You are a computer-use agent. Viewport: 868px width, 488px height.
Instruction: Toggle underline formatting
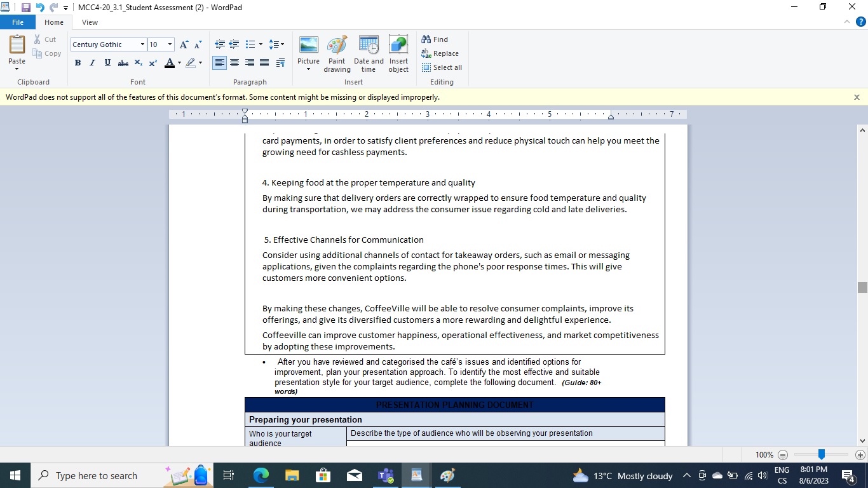[x=107, y=63]
